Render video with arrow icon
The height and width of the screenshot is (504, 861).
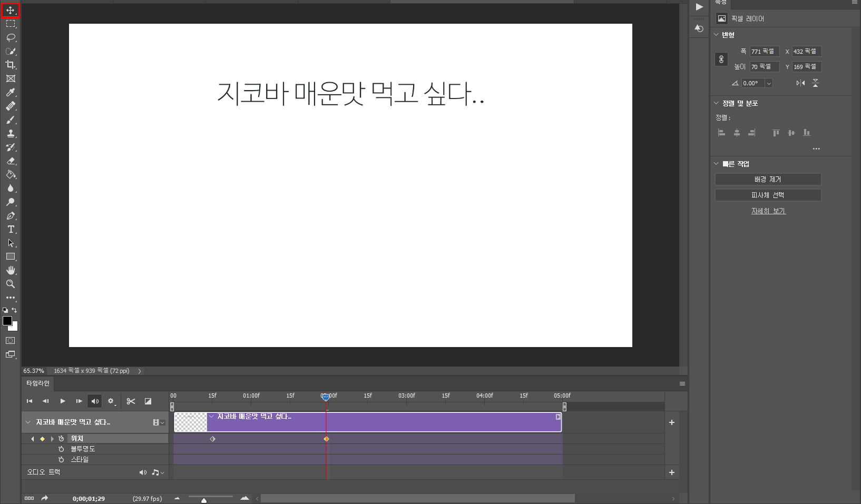(45, 498)
